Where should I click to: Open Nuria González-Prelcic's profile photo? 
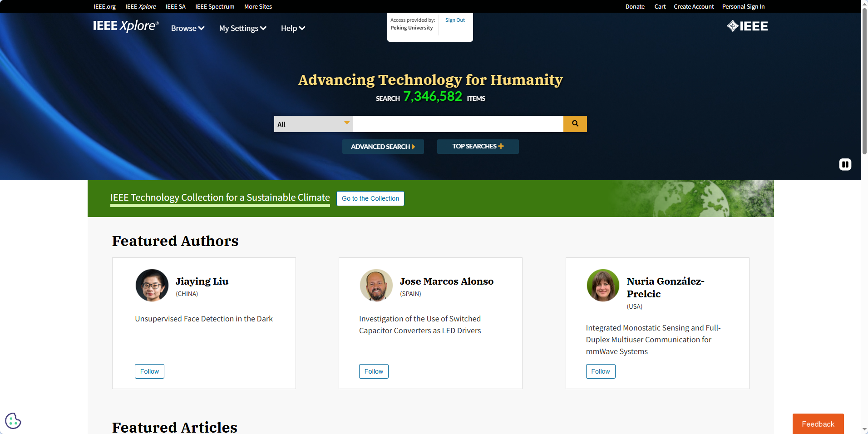click(603, 286)
